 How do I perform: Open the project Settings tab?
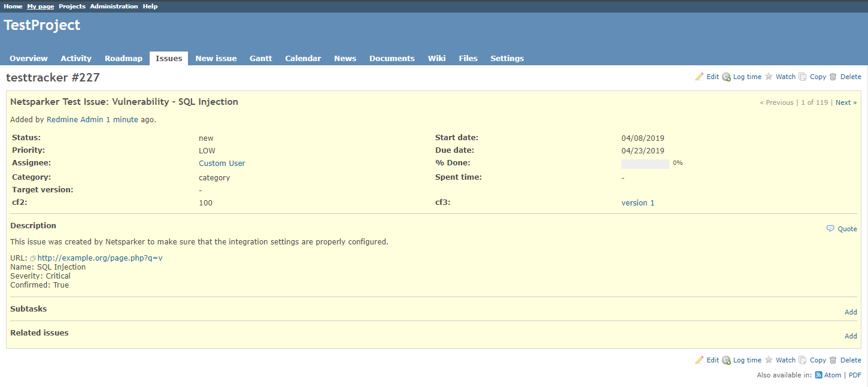(x=506, y=58)
